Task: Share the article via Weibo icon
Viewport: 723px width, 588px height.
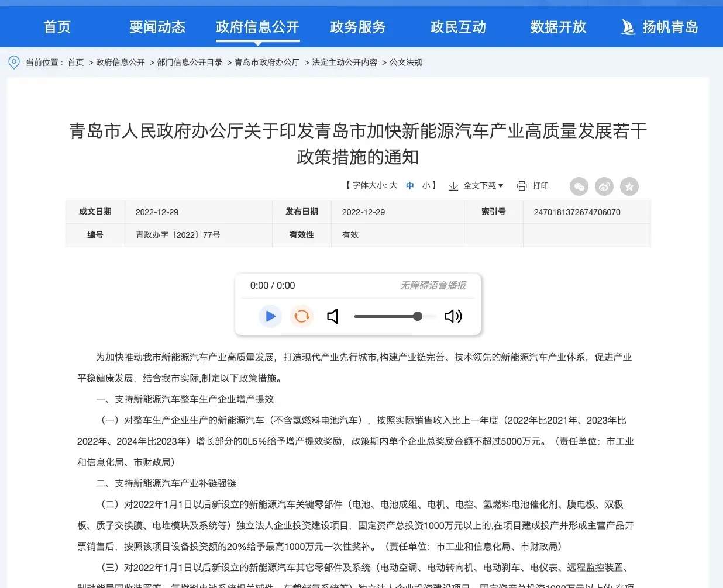Action: pyautogui.click(x=604, y=186)
